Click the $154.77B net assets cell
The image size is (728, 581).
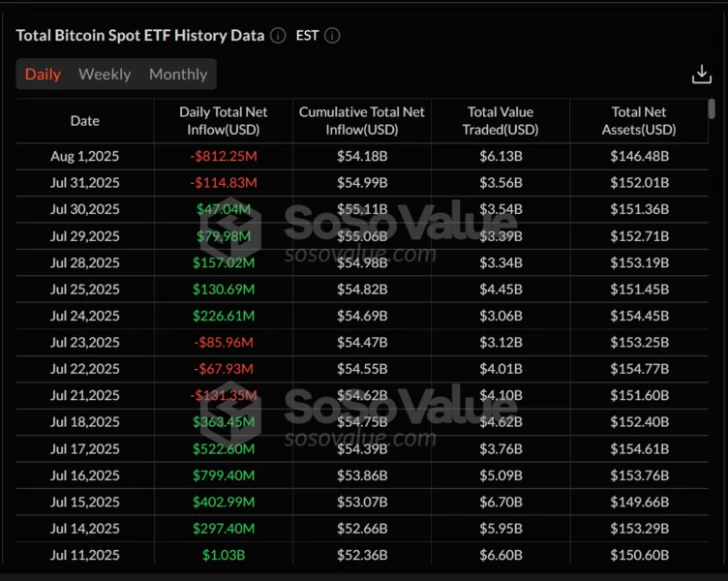[x=639, y=368]
